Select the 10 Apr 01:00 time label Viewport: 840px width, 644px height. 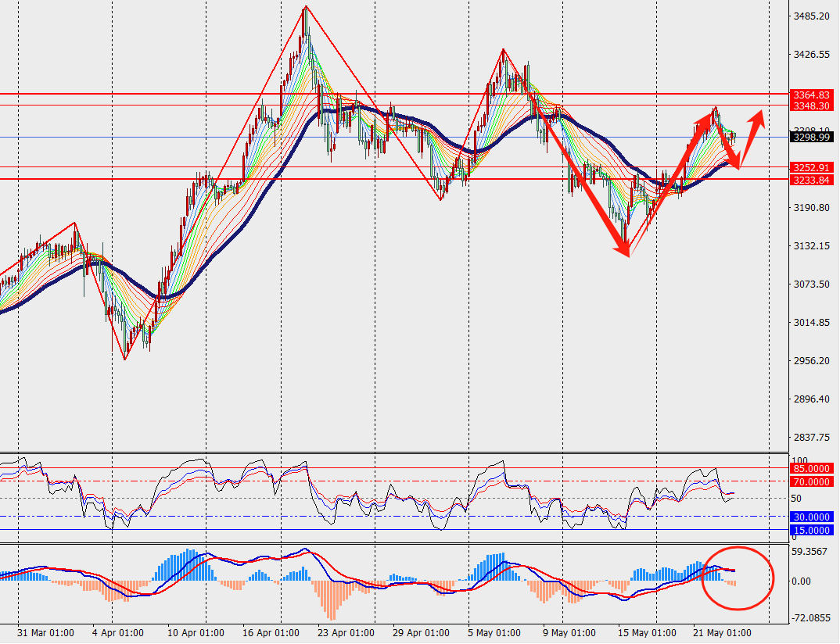click(196, 632)
